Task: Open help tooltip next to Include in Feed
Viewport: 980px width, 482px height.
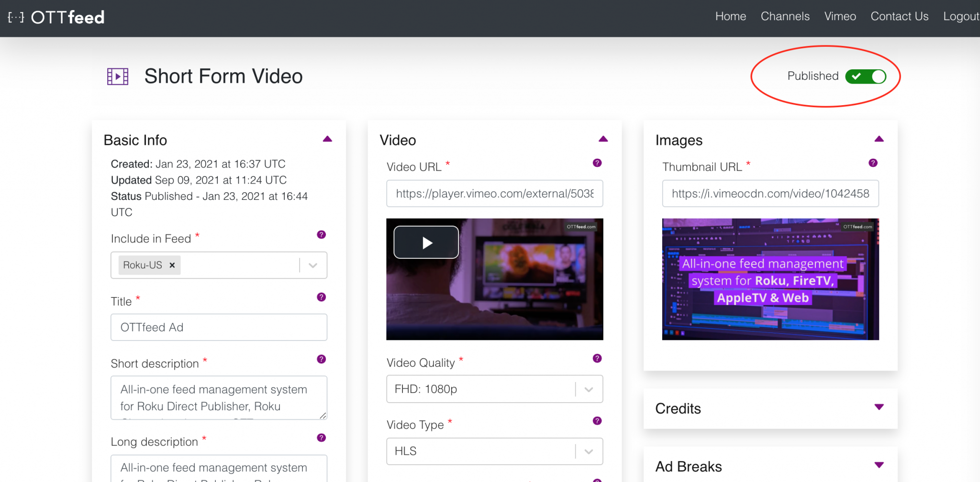Action: (321, 235)
